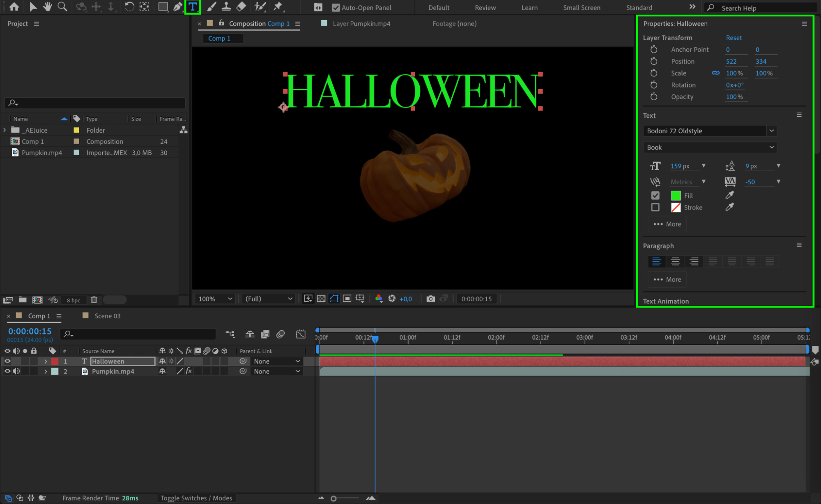Click the Fill eyedropper icon
This screenshot has width=821, height=504.
point(729,195)
